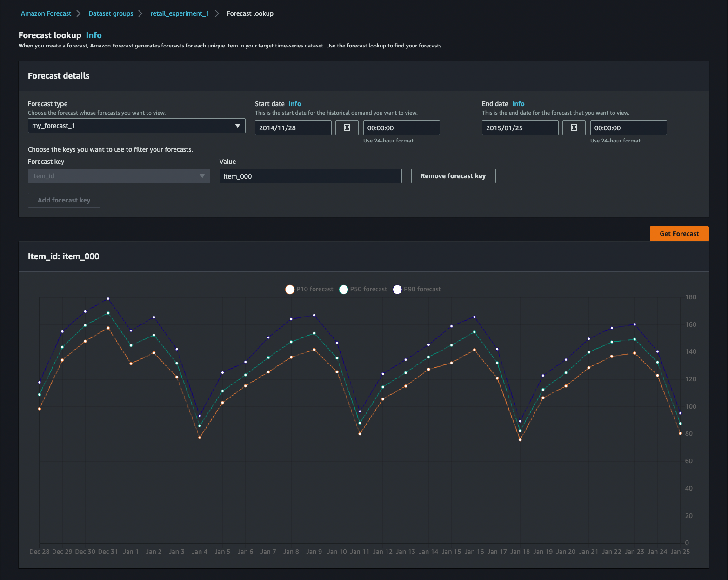
Task: Open the item_id forecast key dropdown
Action: (119, 176)
